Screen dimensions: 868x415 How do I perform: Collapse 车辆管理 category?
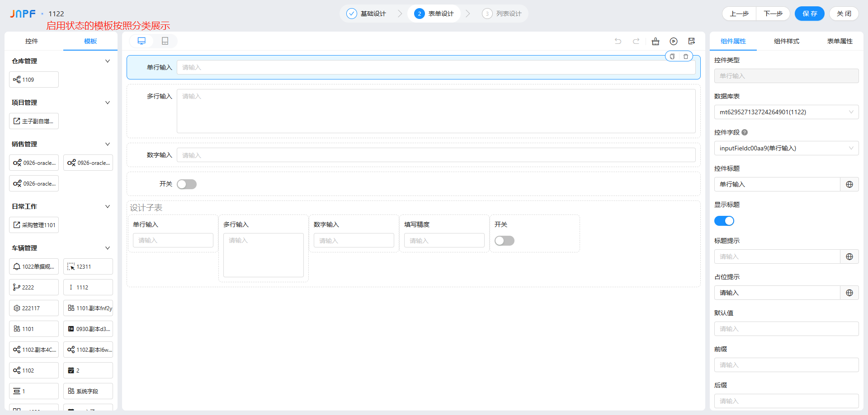108,248
